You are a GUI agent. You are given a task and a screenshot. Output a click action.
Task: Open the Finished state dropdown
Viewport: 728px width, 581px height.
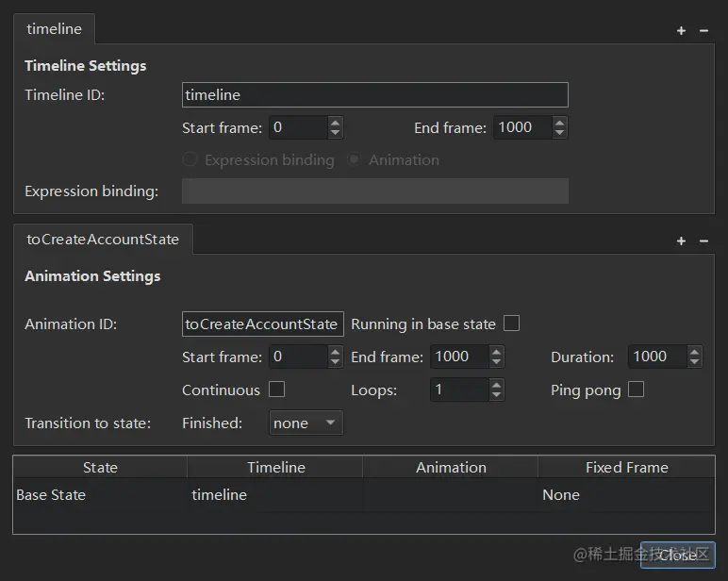pos(306,423)
